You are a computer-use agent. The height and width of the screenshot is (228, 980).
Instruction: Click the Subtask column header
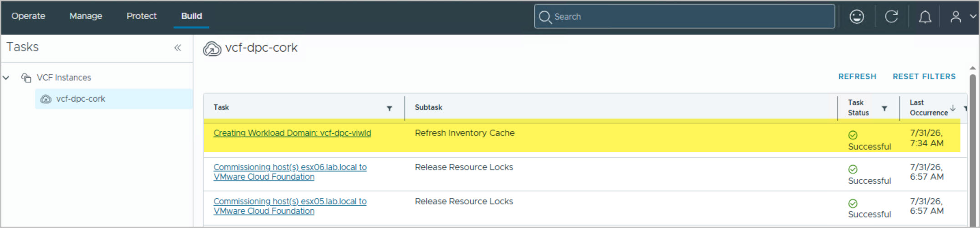pyautogui.click(x=428, y=108)
